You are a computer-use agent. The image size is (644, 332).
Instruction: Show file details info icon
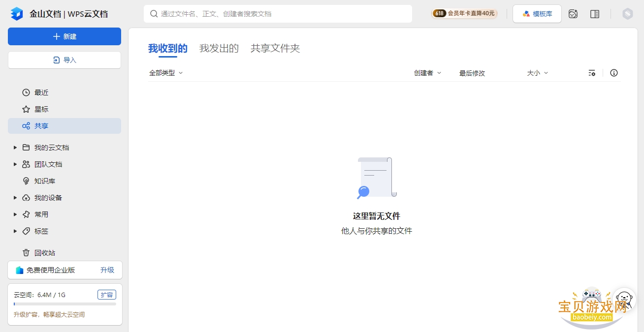[x=614, y=73]
